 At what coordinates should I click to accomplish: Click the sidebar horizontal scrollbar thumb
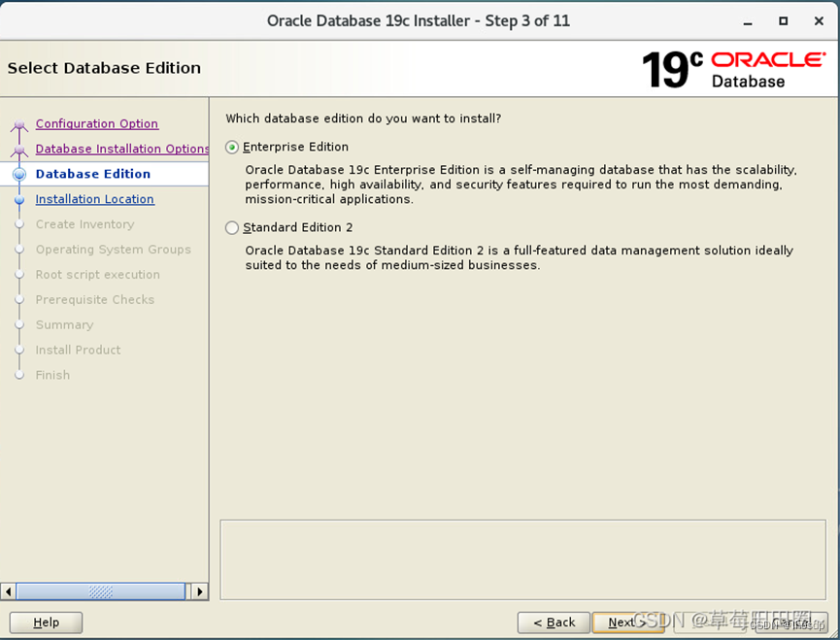tap(101, 591)
